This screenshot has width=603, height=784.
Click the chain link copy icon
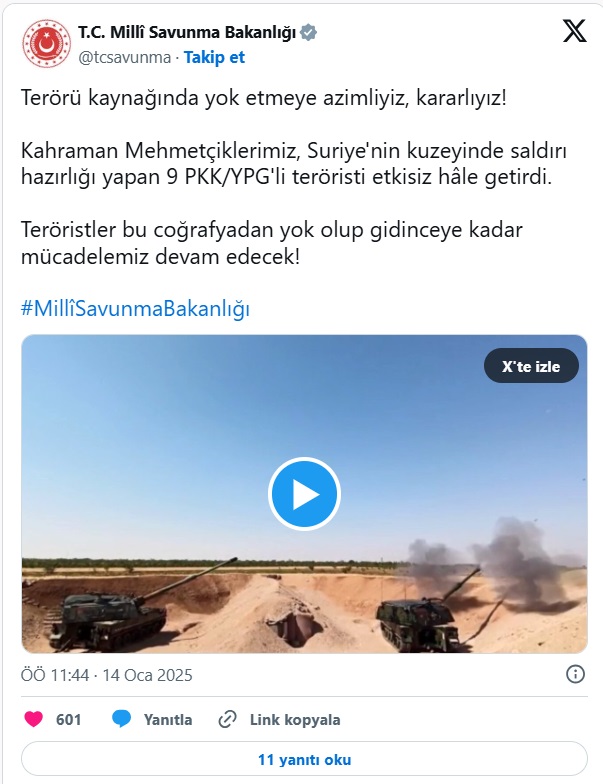pos(228,720)
